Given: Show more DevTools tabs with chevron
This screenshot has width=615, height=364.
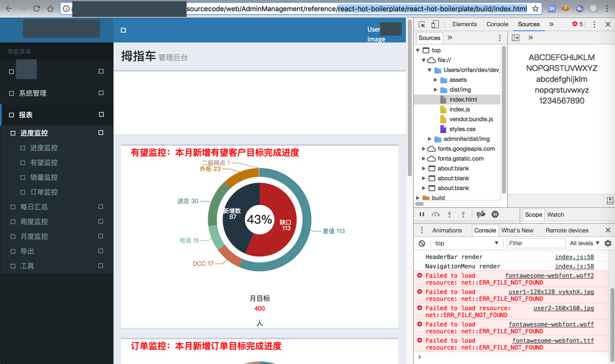Looking at the screenshot, I should [x=551, y=24].
